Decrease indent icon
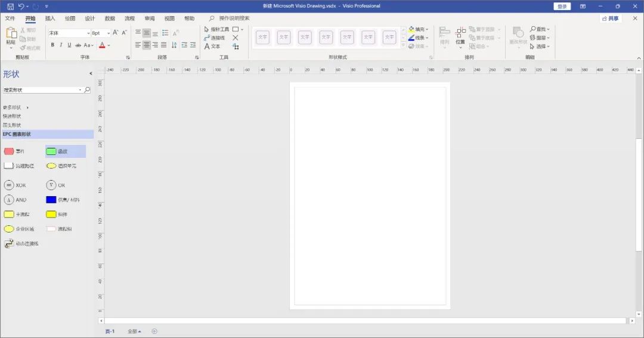 [184, 45]
